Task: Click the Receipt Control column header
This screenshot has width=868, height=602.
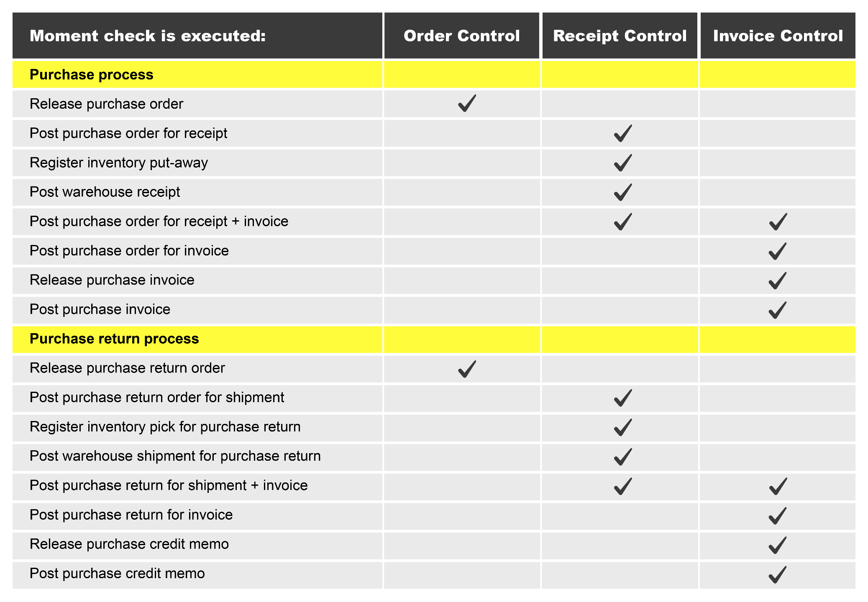Action: coord(620,36)
